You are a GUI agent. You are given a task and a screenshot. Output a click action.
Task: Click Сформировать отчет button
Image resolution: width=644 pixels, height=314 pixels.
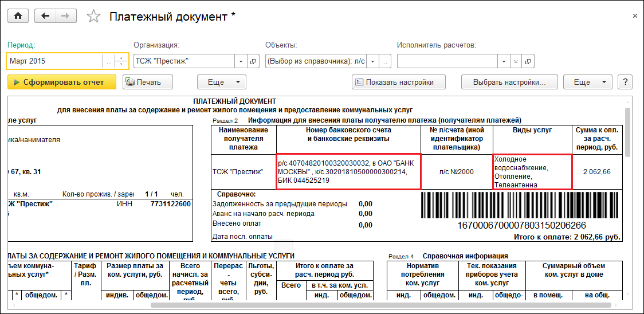62,82
